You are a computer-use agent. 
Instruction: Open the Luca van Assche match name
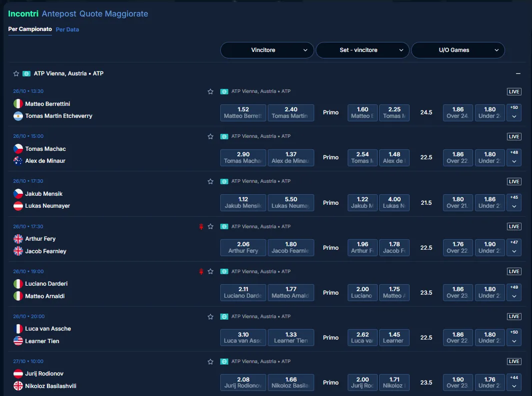[x=48, y=329]
